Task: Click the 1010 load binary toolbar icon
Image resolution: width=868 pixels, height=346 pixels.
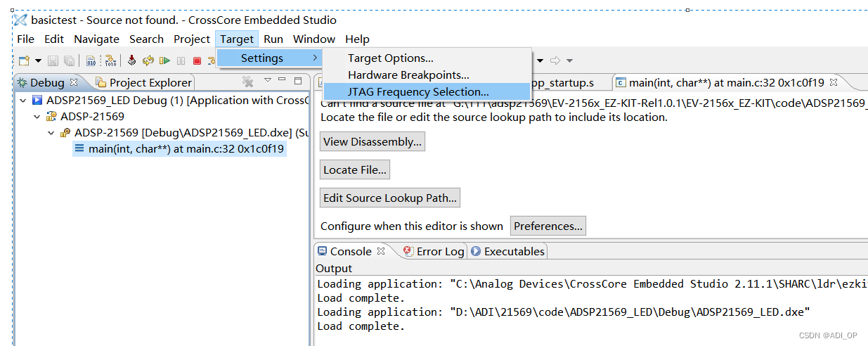Action: pyautogui.click(x=111, y=61)
